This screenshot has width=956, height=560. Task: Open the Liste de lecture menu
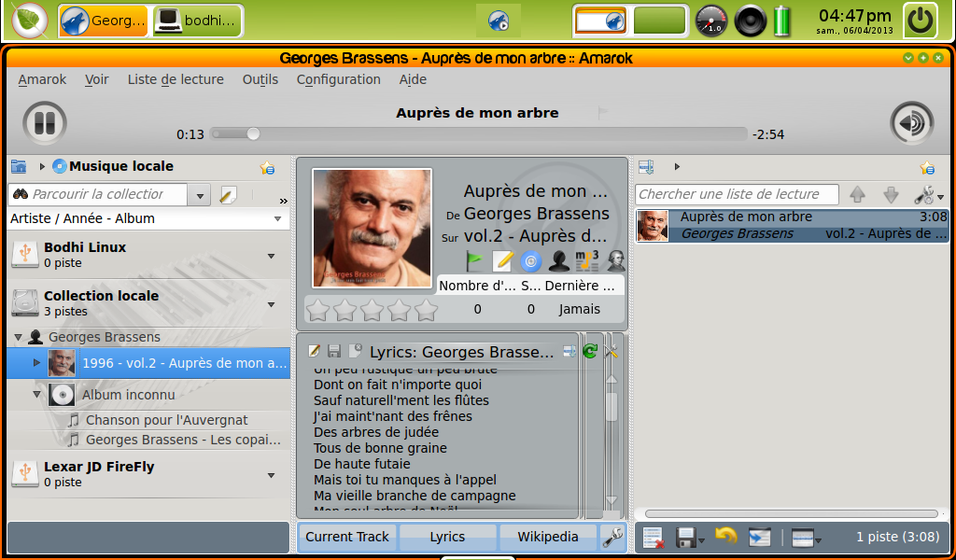pyautogui.click(x=176, y=80)
